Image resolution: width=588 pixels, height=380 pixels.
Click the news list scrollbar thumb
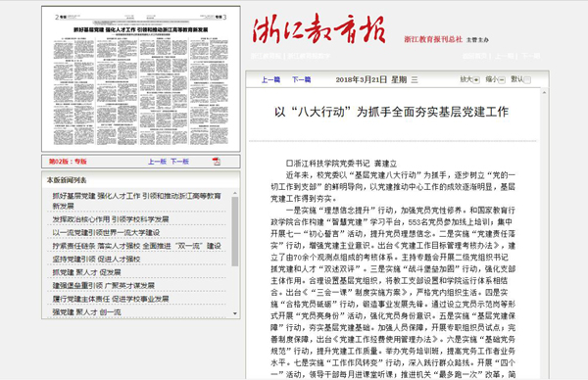coord(235,231)
